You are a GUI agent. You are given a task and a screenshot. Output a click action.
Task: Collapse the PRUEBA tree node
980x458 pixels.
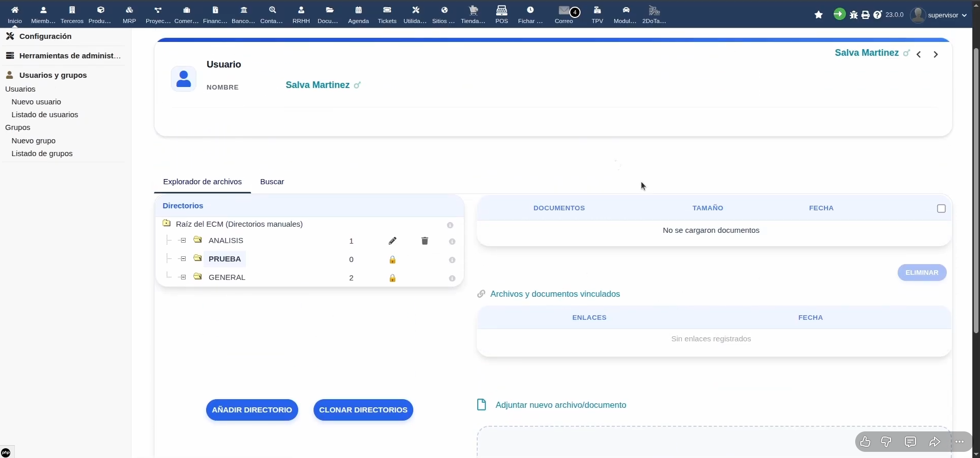coord(183,259)
